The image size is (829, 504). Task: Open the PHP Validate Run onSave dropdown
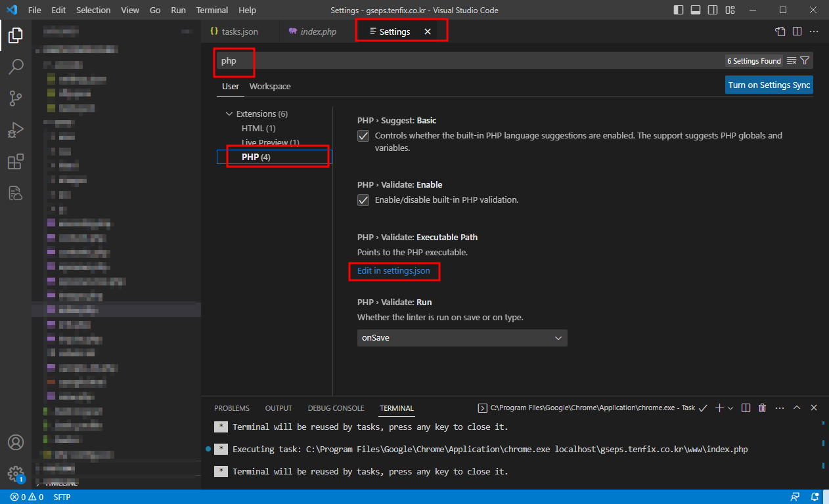pos(462,338)
